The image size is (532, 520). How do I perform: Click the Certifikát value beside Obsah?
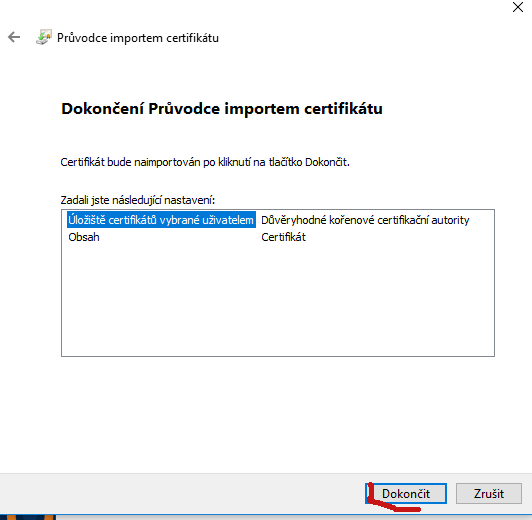pyautogui.click(x=283, y=237)
